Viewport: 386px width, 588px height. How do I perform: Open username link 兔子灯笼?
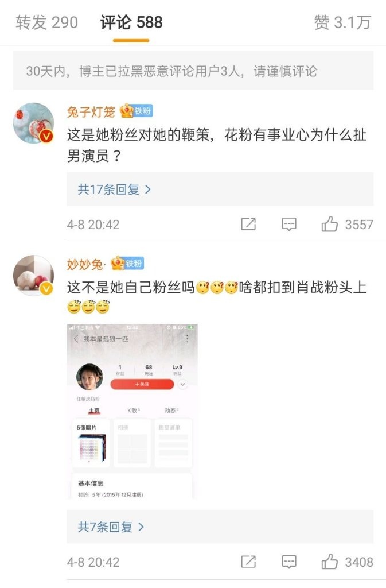[91, 112]
